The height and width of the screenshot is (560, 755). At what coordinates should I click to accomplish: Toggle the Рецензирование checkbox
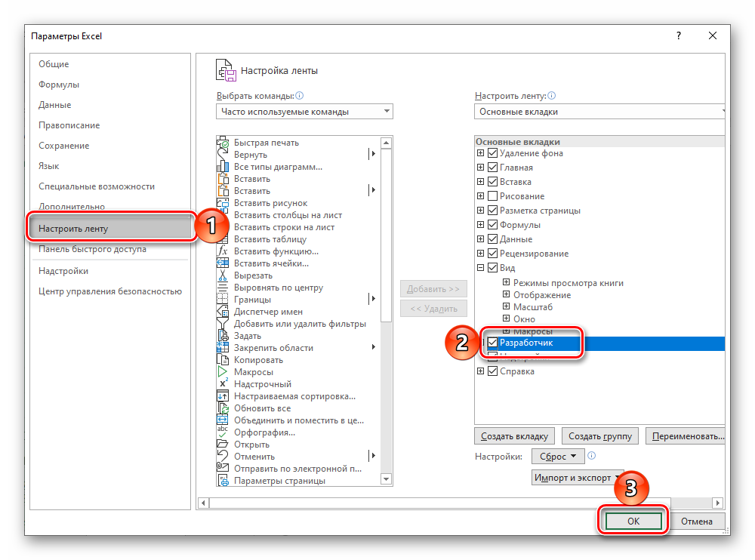point(492,254)
